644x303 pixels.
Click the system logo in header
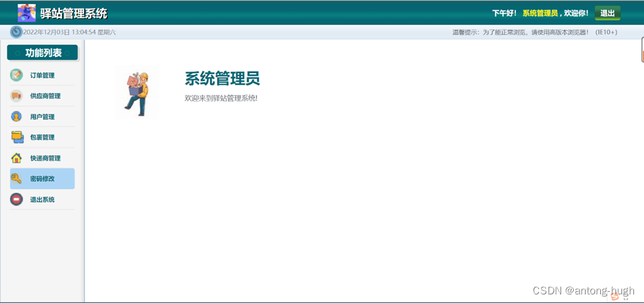(27, 13)
